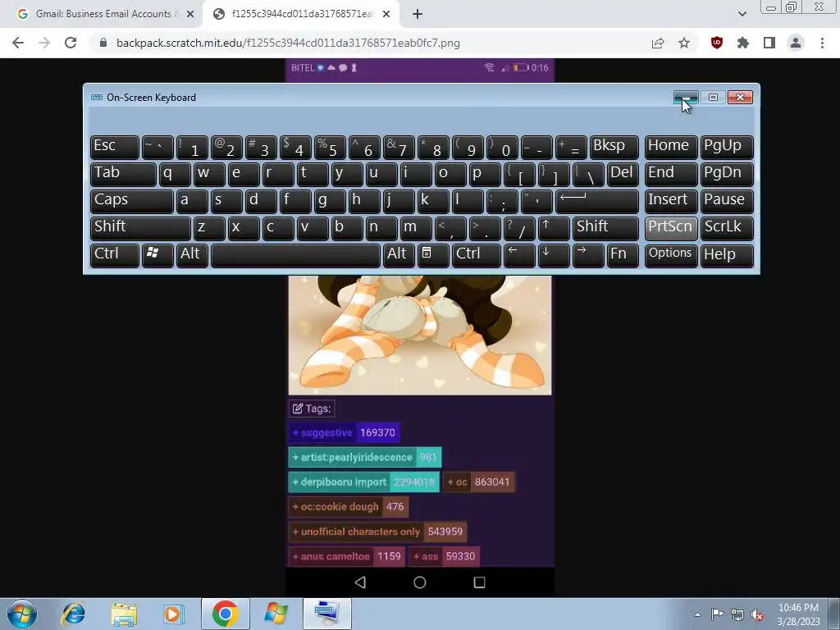The width and height of the screenshot is (840, 630).
Task: Tap the Enter key with return arrow
Action: 597,202
